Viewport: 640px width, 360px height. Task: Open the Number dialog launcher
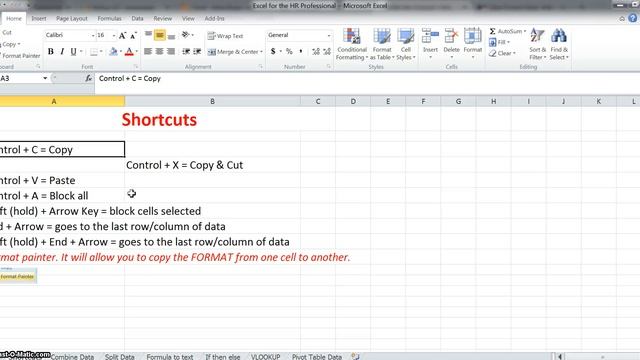coord(329,67)
